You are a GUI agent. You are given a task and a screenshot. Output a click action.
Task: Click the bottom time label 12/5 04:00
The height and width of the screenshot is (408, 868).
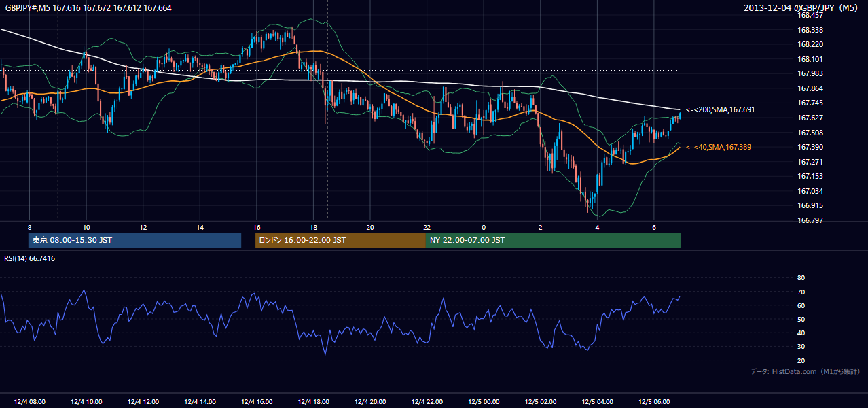tap(598, 402)
